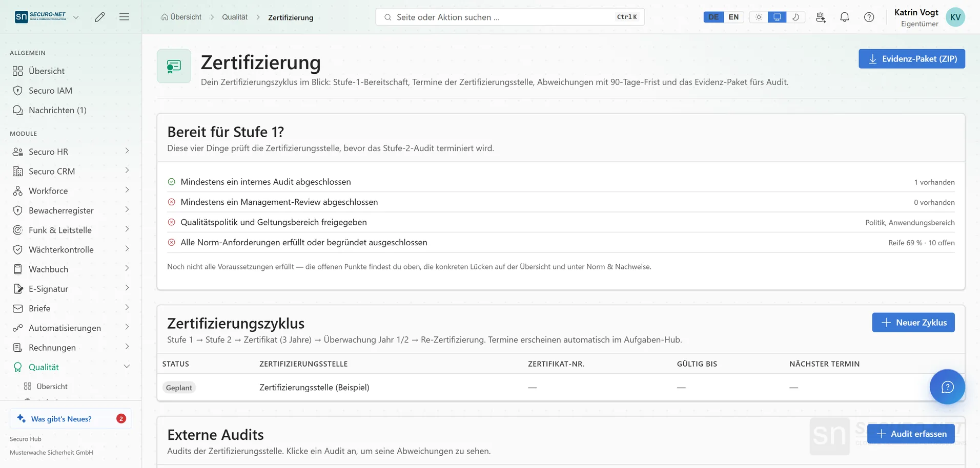Screen dimensions: 980x468
Task: Click the Zertifizierung page header icon
Action: point(174,66)
